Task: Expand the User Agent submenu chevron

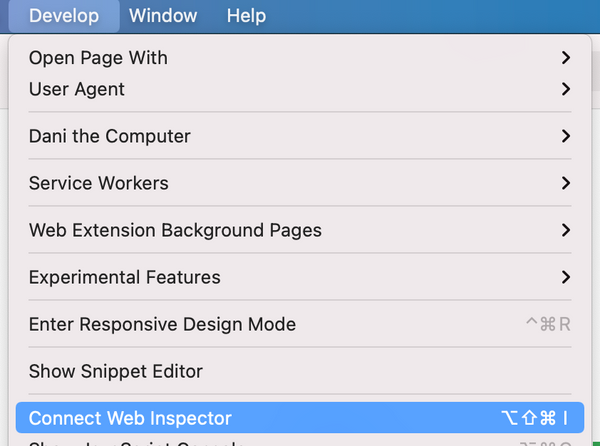Action: 566,89
